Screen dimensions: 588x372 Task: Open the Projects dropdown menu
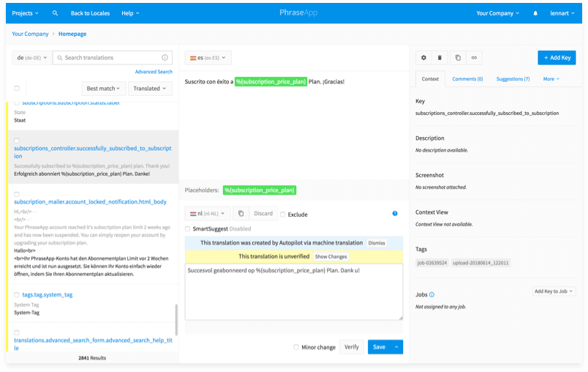25,13
